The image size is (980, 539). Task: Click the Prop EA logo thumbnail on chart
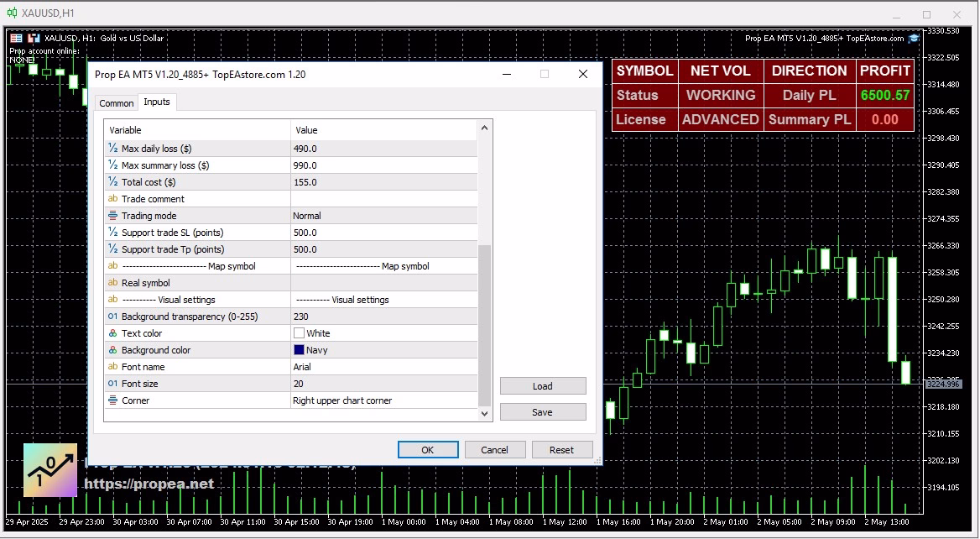tap(50, 470)
